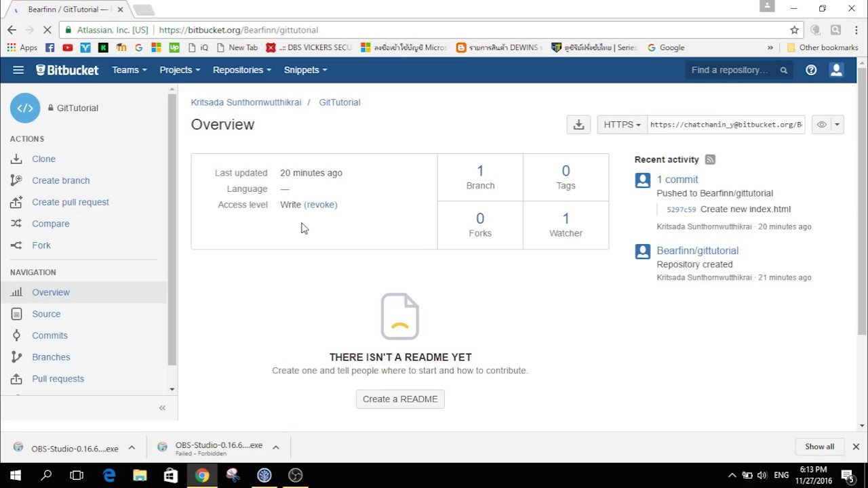Click the search magnifier in repository finder
The width and height of the screenshot is (868, 488).
click(783, 70)
